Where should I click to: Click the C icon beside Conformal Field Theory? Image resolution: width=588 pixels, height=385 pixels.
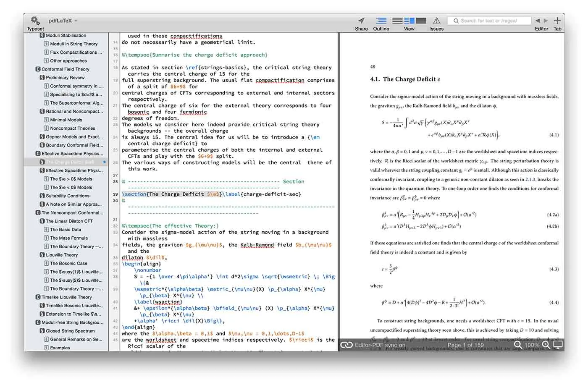pyautogui.click(x=38, y=69)
